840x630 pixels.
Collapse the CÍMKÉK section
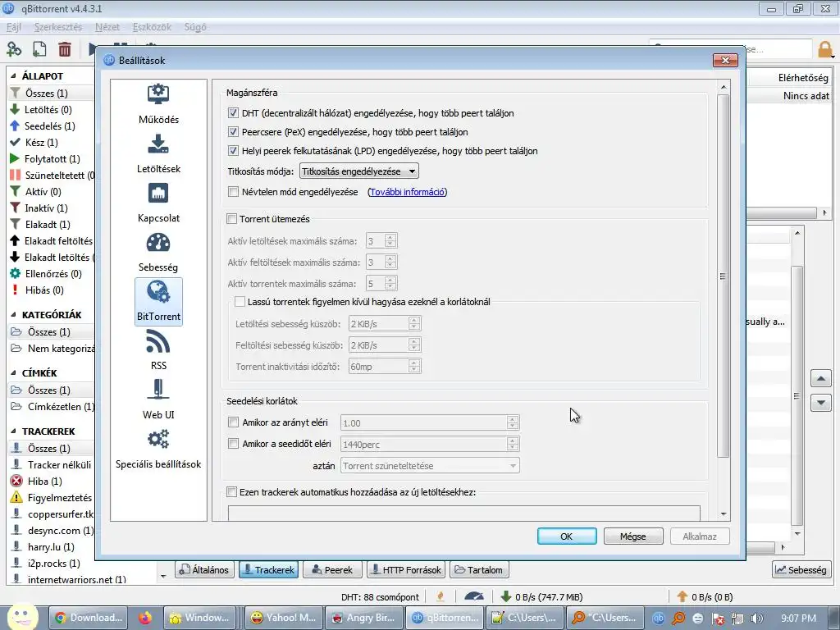(13, 373)
